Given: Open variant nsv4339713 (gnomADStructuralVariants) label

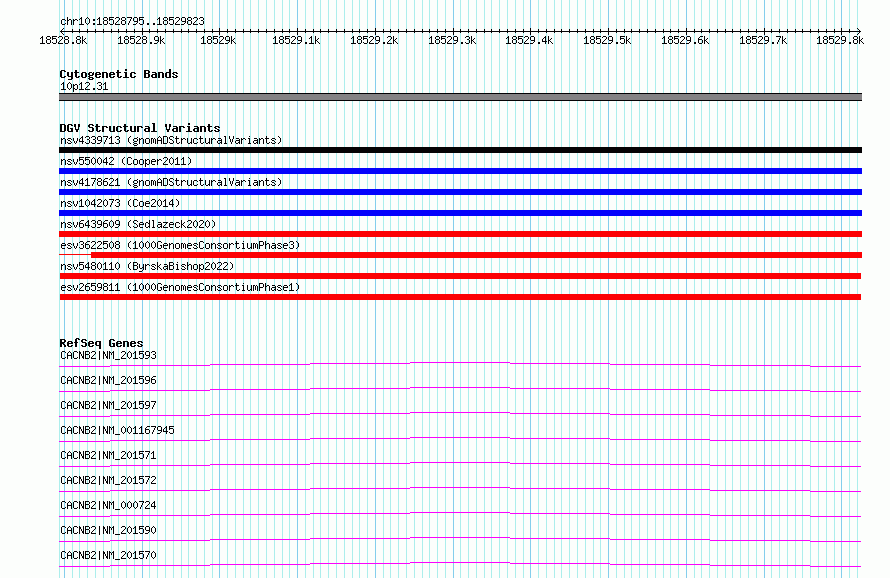Looking at the screenshot, I should pyautogui.click(x=171, y=140).
